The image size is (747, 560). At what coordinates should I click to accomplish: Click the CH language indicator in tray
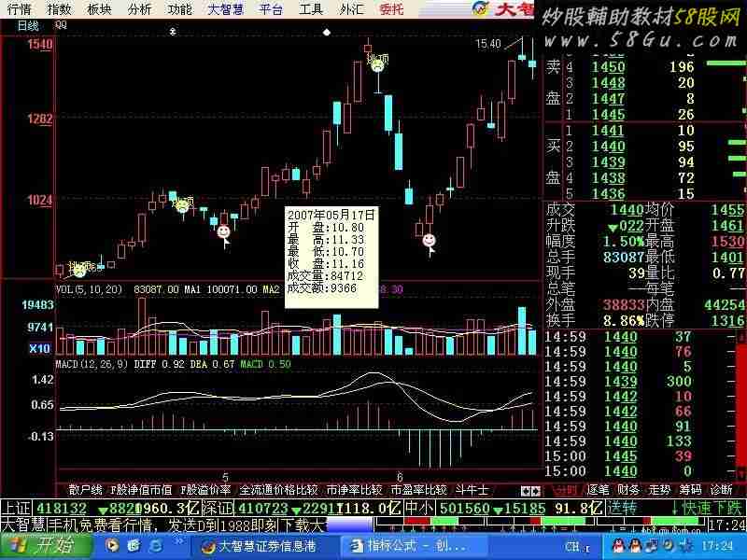572,547
